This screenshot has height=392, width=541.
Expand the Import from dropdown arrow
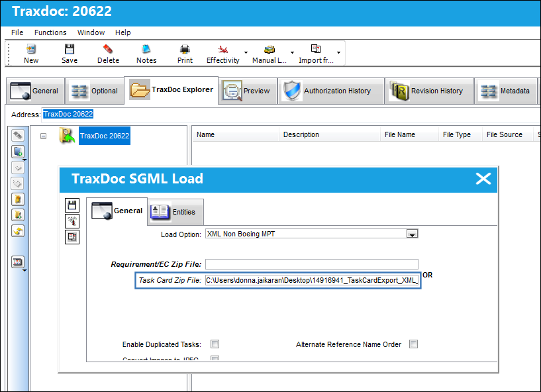pos(339,52)
